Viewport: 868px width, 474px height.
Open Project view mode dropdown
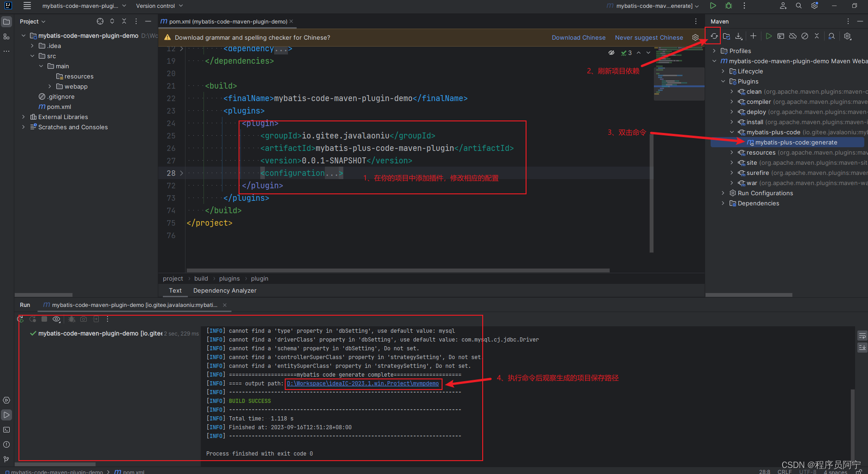(x=33, y=21)
